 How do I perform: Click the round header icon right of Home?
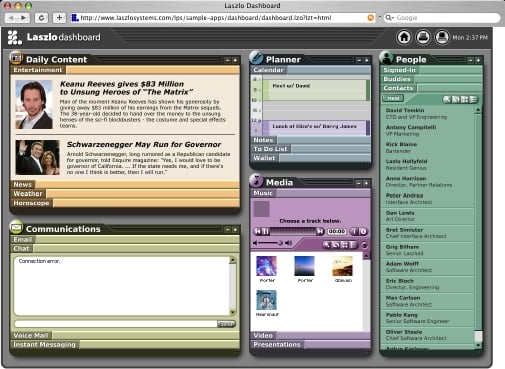tap(423, 37)
